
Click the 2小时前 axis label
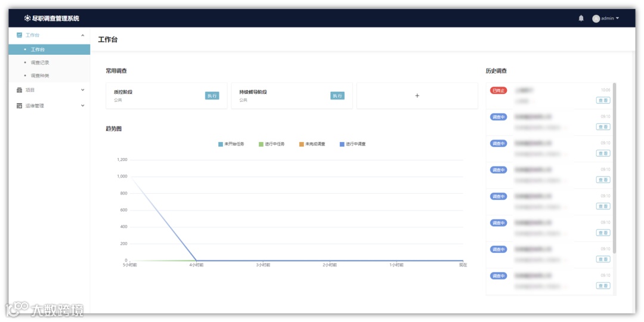[x=329, y=265]
